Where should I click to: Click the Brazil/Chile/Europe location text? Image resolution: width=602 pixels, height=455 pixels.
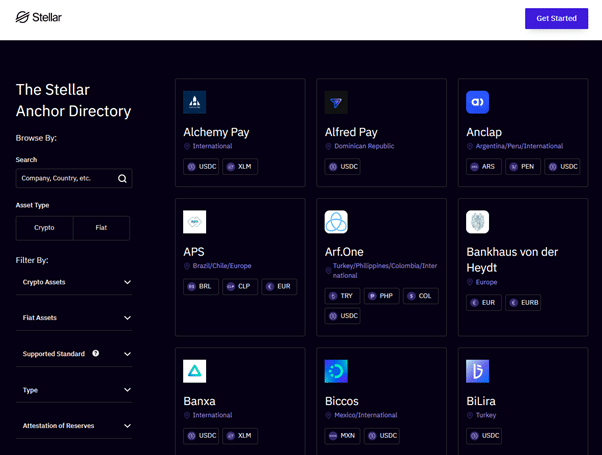coord(222,266)
